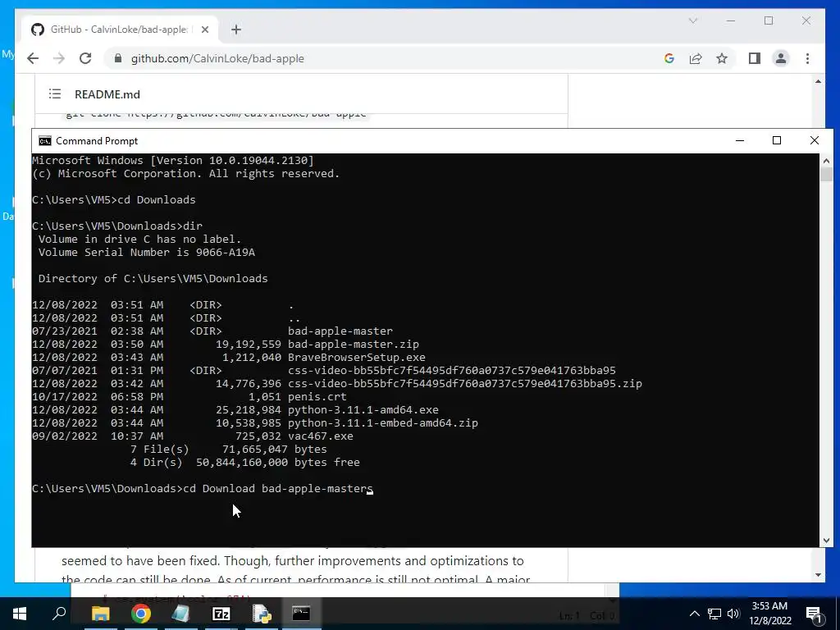Click the bad-apple-master directory entry
The height and width of the screenshot is (630, 840).
tap(340, 331)
